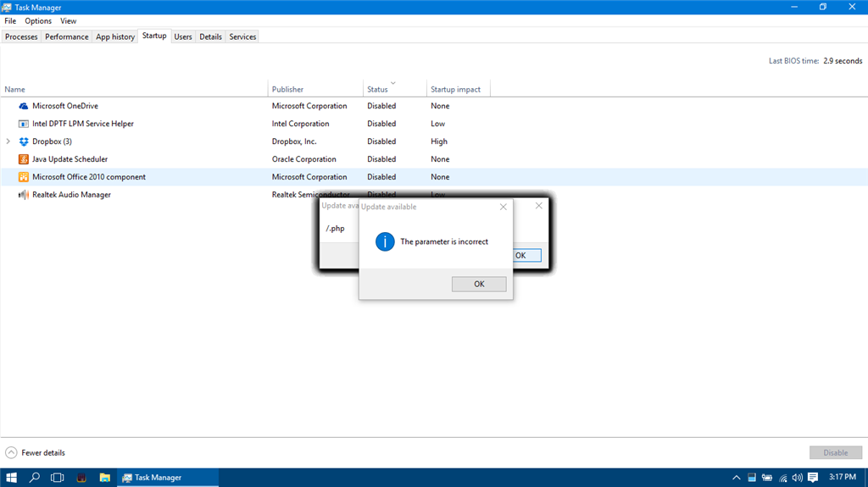Switch to the Services tab
Image resolution: width=868 pixels, height=487 pixels.
point(242,36)
